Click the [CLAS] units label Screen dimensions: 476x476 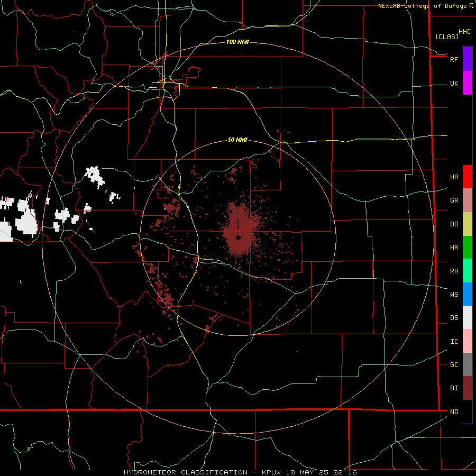point(447,36)
